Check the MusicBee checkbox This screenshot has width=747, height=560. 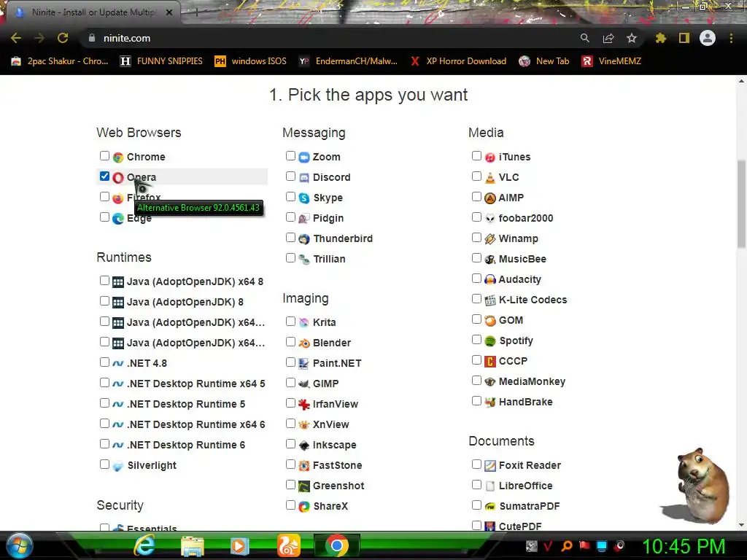click(476, 258)
